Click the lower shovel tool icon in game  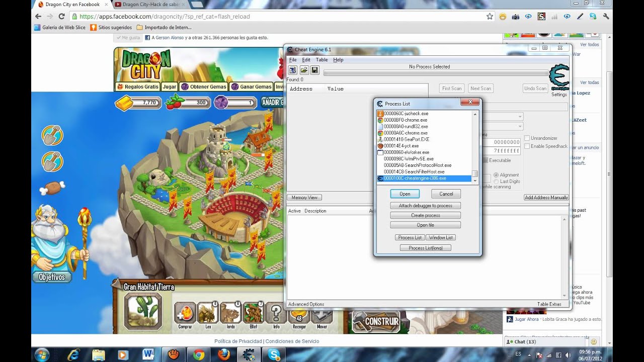point(52,161)
